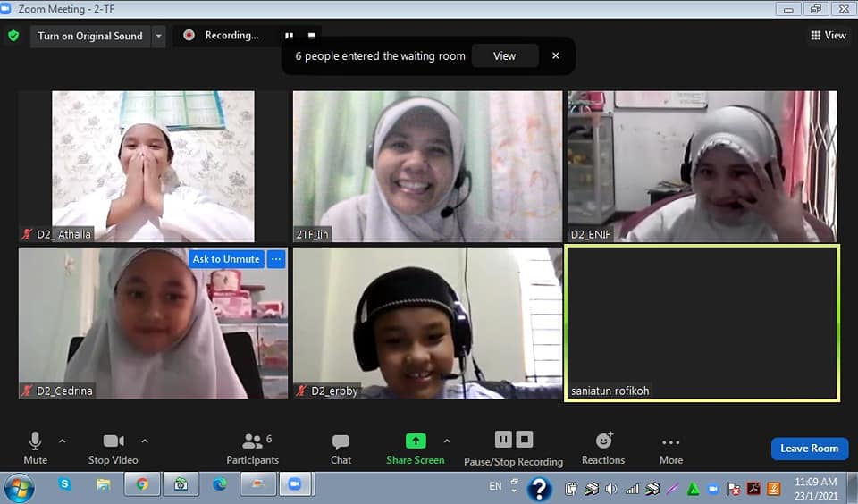Image resolution: width=858 pixels, height=504 pixels.
Task: Expand video options arrow next to Stop Video
Action: [x=145, y=441]
